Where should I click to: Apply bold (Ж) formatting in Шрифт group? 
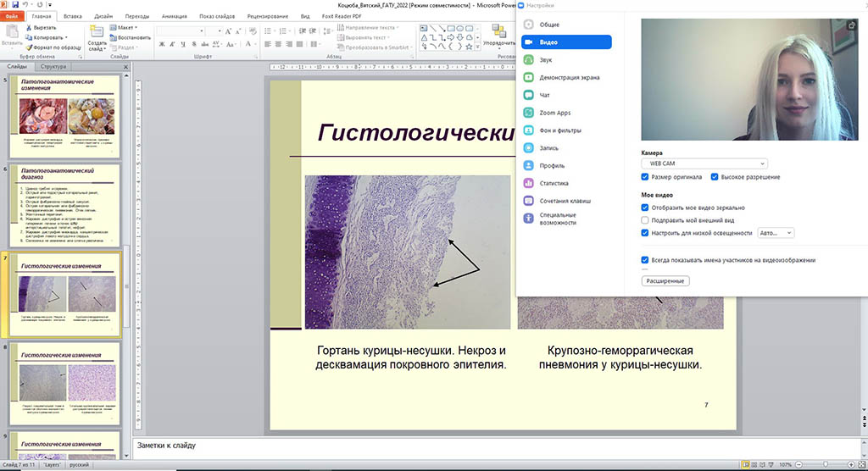click(x=162, y=44)
